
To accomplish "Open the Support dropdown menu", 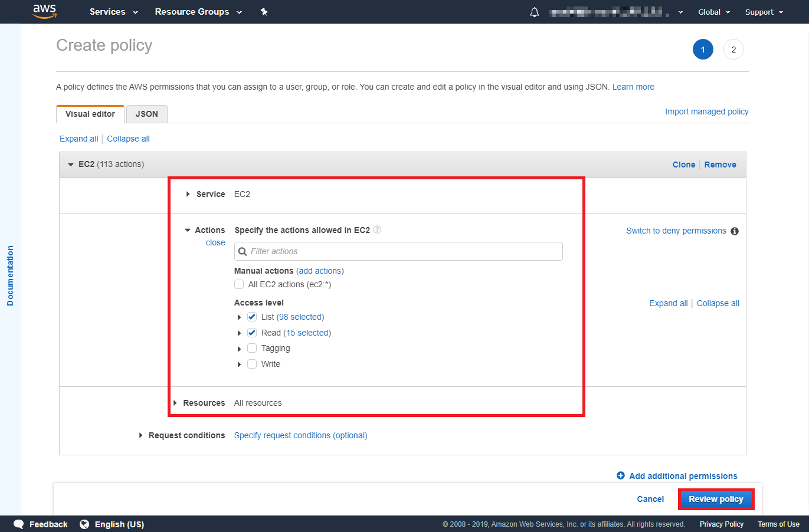I will click(x=764, y=12).
